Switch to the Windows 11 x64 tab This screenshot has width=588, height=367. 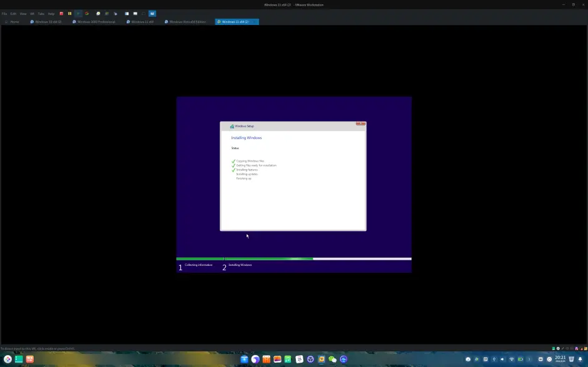click(140, 22)
